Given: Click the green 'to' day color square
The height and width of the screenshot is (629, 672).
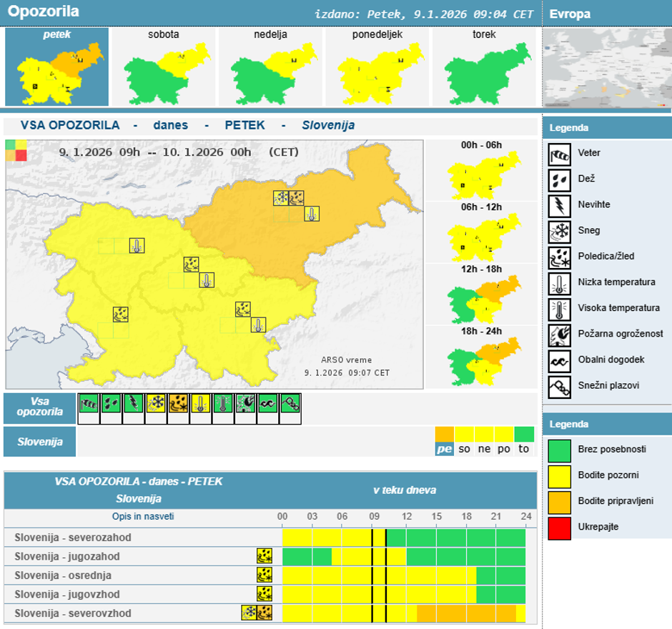Looking at the screenshot, I should [x=524, y=435].
